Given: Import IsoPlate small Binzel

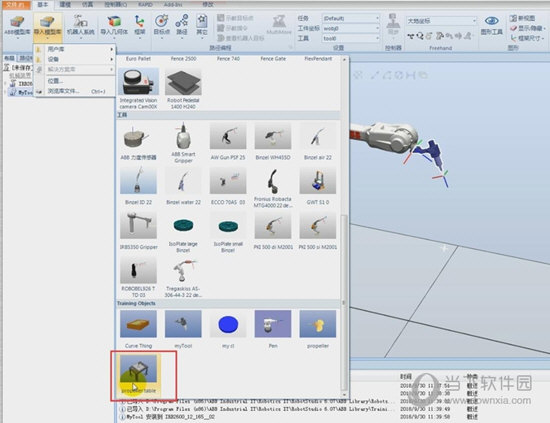Looking at the screenshot, I should pyautogui.click(x=228, y=233).
